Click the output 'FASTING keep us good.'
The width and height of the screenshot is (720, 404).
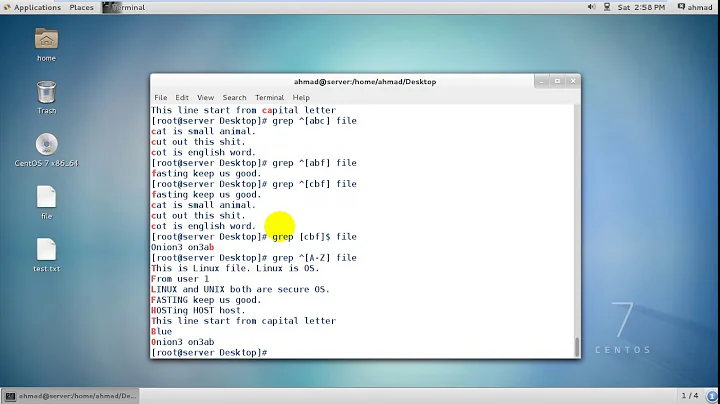(x=206, y=300)
